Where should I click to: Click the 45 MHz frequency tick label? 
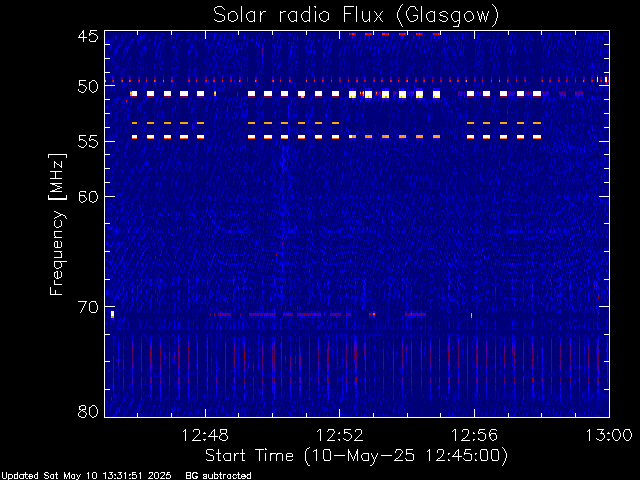(x=88, y=36)
